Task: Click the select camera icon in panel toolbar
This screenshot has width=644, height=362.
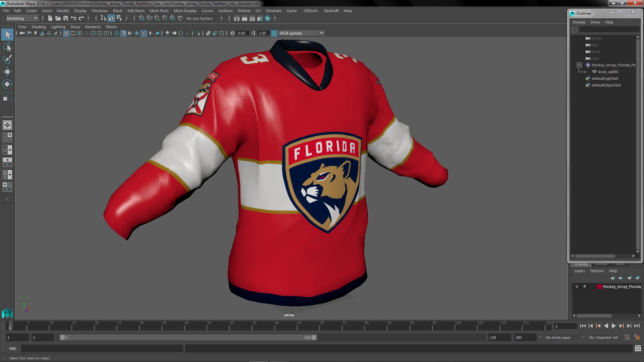Action: [x=22, y=33]
